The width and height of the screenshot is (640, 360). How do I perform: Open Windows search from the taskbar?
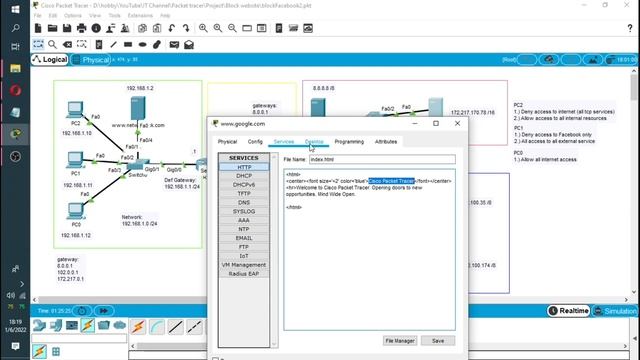15,28
